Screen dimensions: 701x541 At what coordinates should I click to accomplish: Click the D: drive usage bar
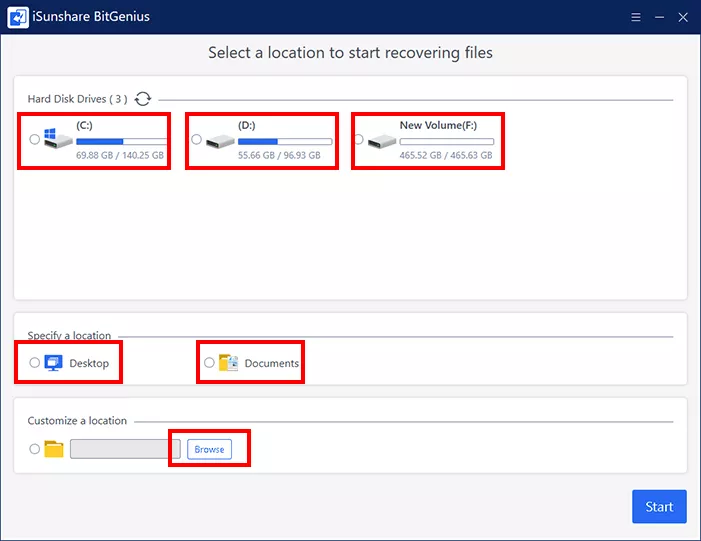coord(285,142)
